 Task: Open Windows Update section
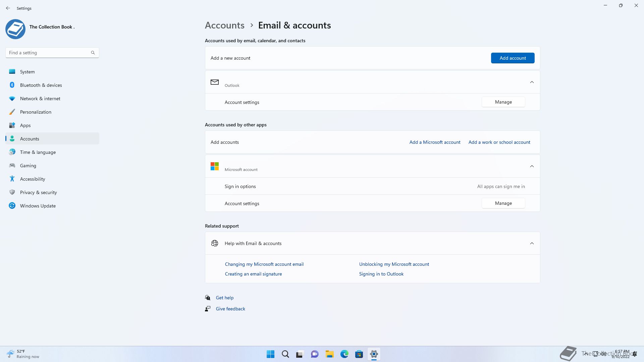click(x=38, y=206)
